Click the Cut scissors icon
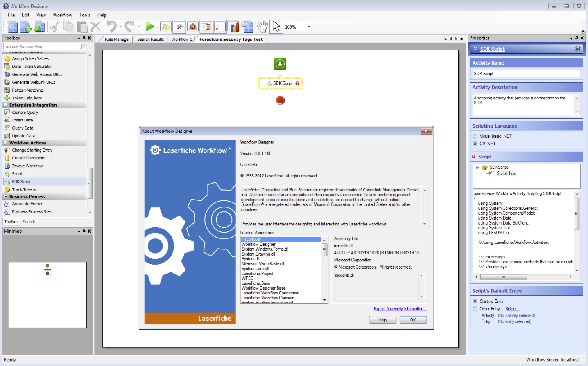 point(55,27)
